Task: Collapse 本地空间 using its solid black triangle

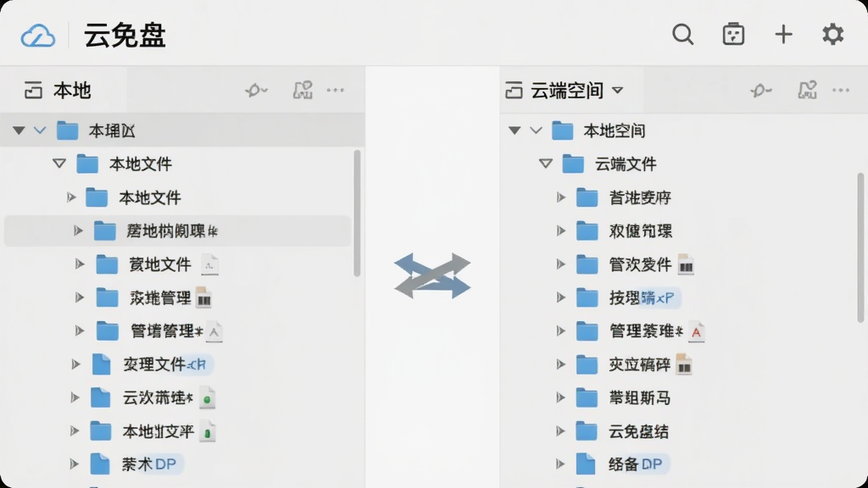Action: [515, 130]
